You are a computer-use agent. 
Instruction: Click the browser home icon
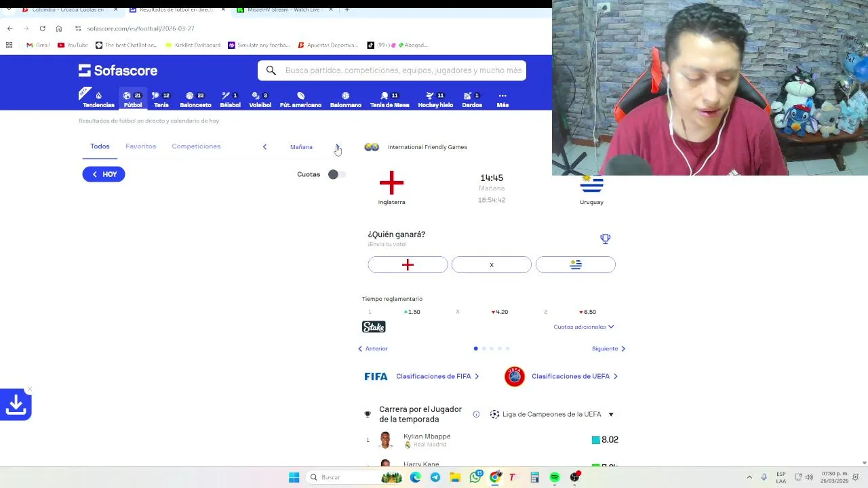click(59, 28)
